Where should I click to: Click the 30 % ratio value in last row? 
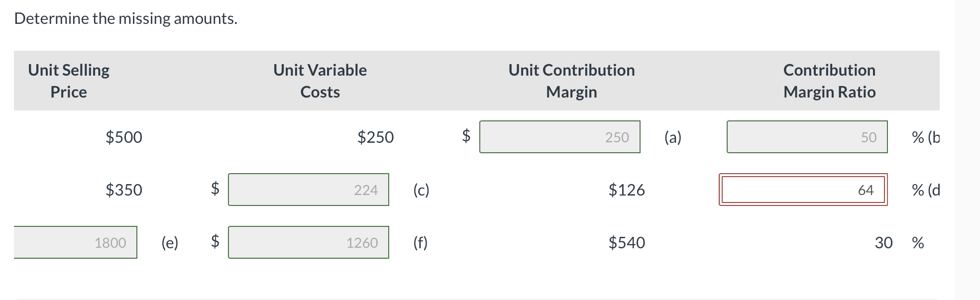point(884,243)
